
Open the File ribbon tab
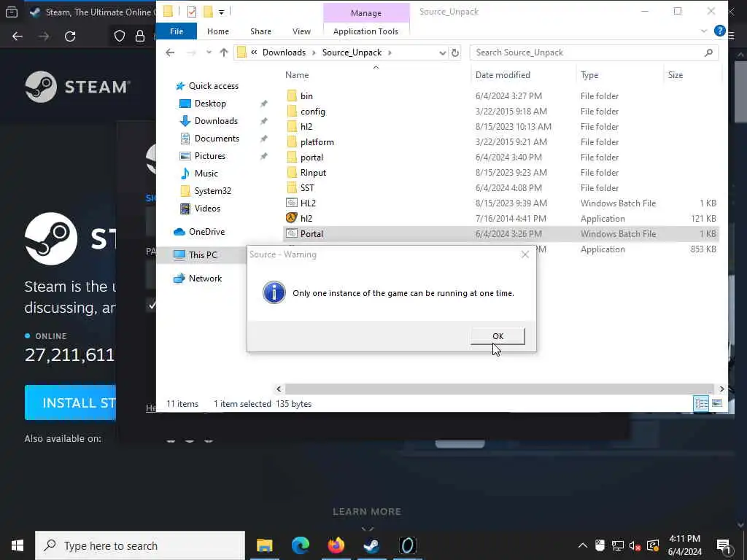[177, 31]
